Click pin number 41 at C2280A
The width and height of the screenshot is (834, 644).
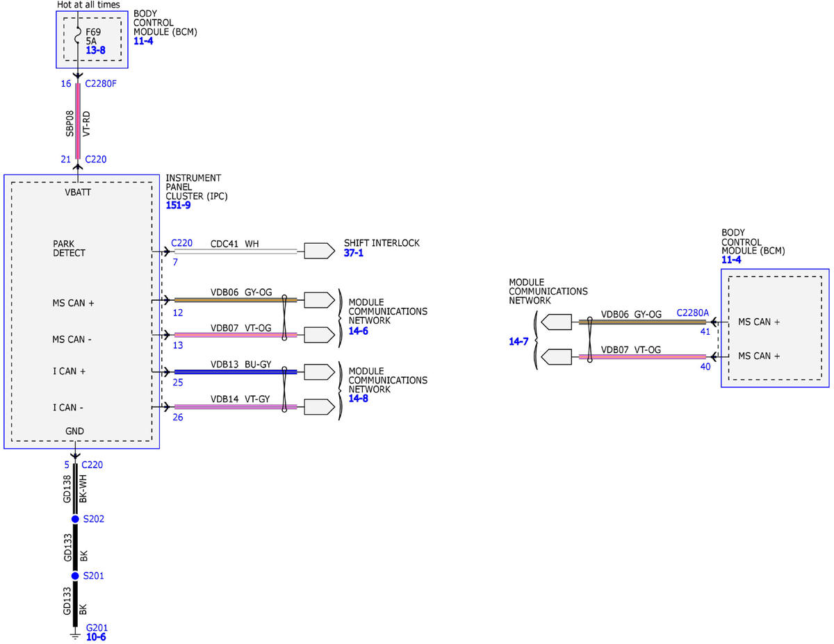705,332
